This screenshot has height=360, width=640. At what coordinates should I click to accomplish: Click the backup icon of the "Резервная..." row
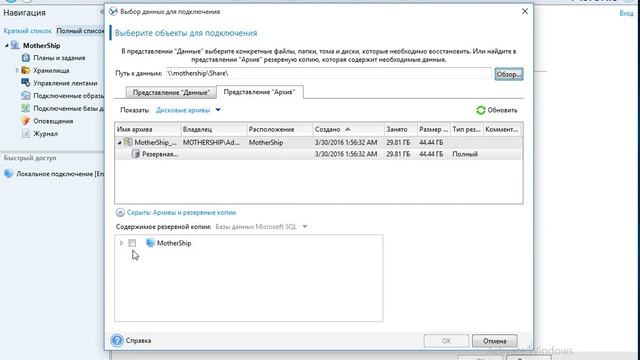click(x=136, y=154)
